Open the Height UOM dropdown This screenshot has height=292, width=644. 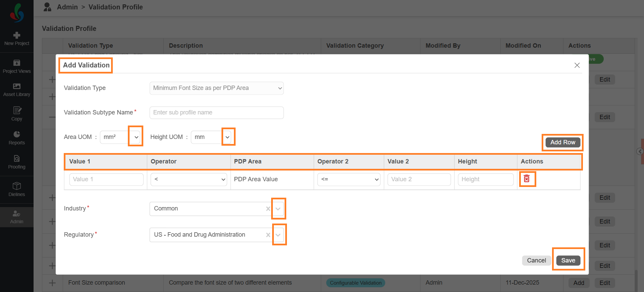[x=228, y=137]
